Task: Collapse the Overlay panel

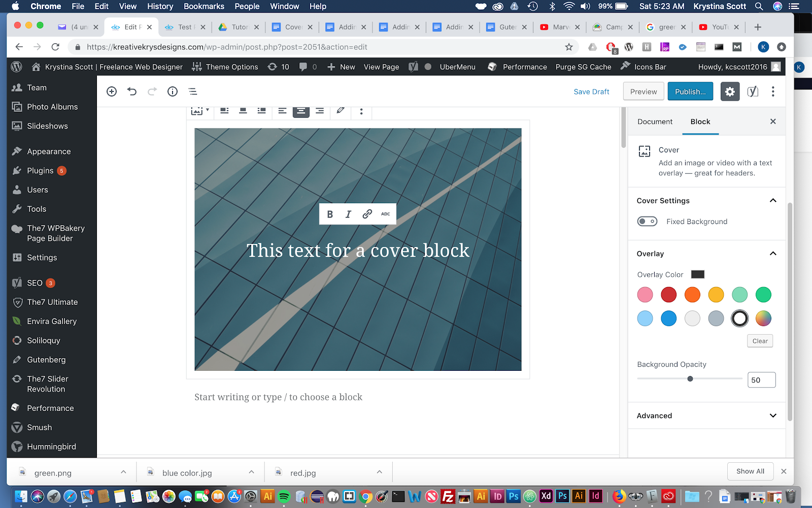Action: coord(773,253)
